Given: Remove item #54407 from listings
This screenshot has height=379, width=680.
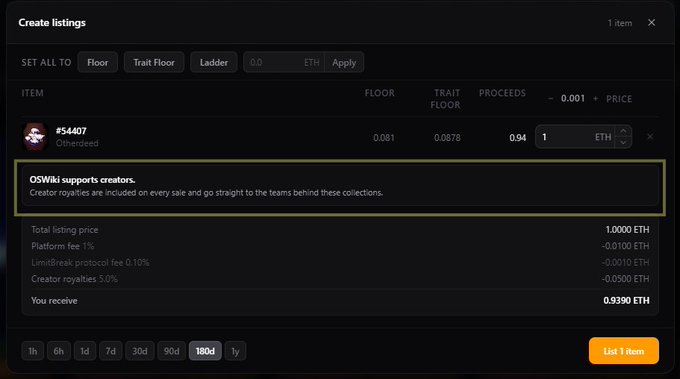Looking at the screenshot, I should coord(650,137).
